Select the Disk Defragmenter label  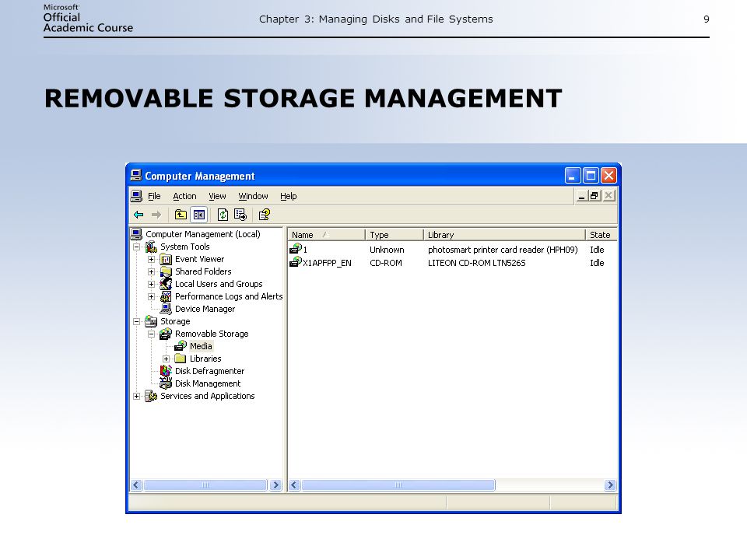[209, 371]
